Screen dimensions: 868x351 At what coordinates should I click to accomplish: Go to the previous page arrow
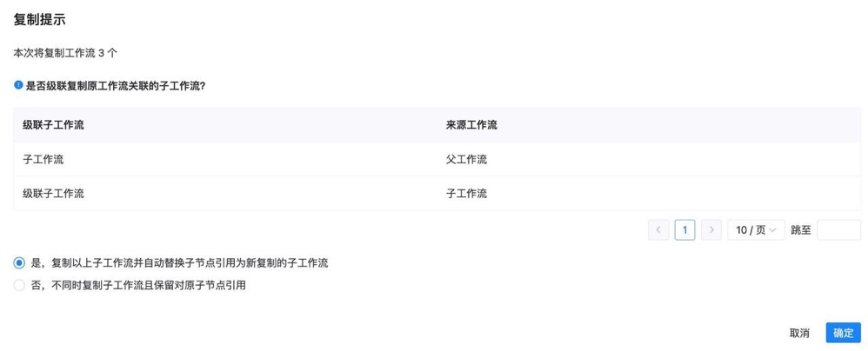coord(658,229)
